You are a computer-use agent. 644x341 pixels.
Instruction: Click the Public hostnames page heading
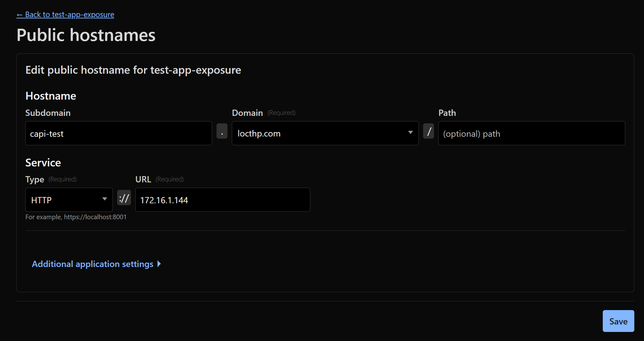[86, 35]
